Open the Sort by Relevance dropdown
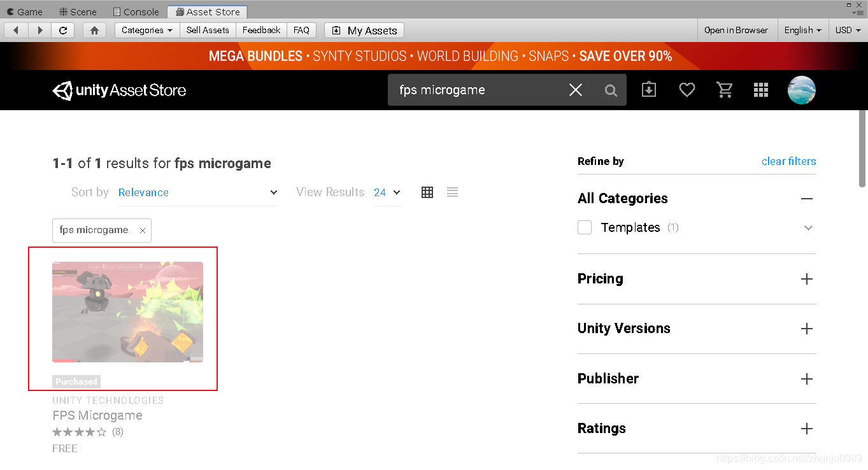Image resolution: width=868 pixels, height=470 pixels. 197,192
